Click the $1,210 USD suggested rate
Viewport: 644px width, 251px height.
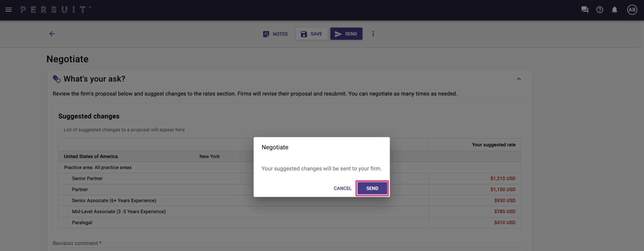coord(503,178)
